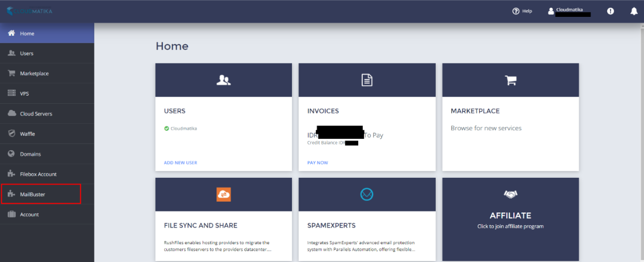Open the notifications bell icon
Screen dimensions: 644x262
click(634, 11)
